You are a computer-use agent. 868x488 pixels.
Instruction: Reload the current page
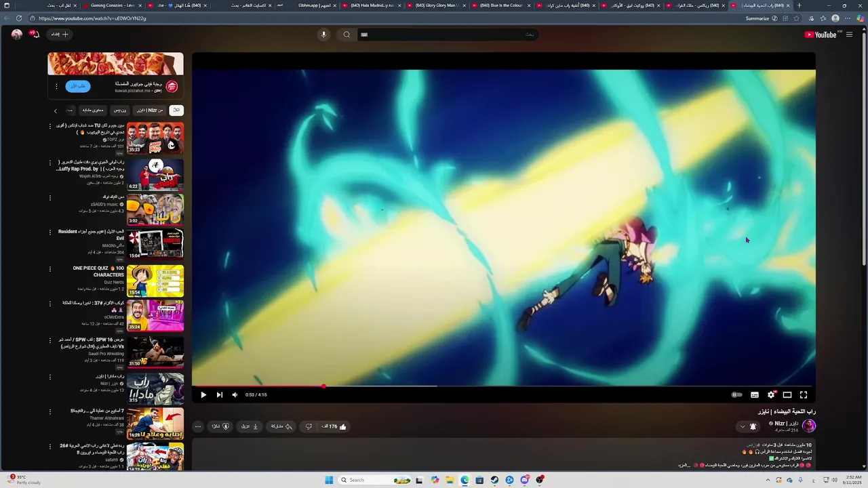point(18,18)
